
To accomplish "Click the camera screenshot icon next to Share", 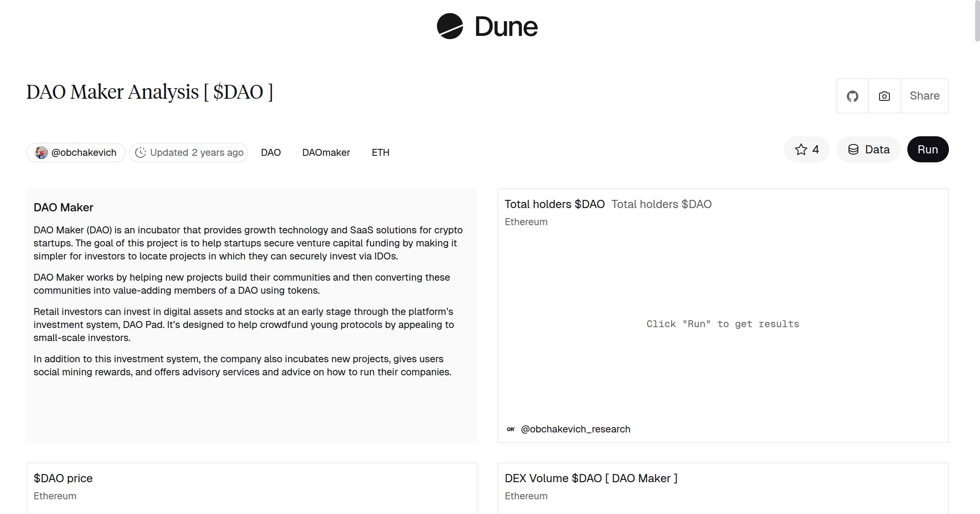I will 884,95.
